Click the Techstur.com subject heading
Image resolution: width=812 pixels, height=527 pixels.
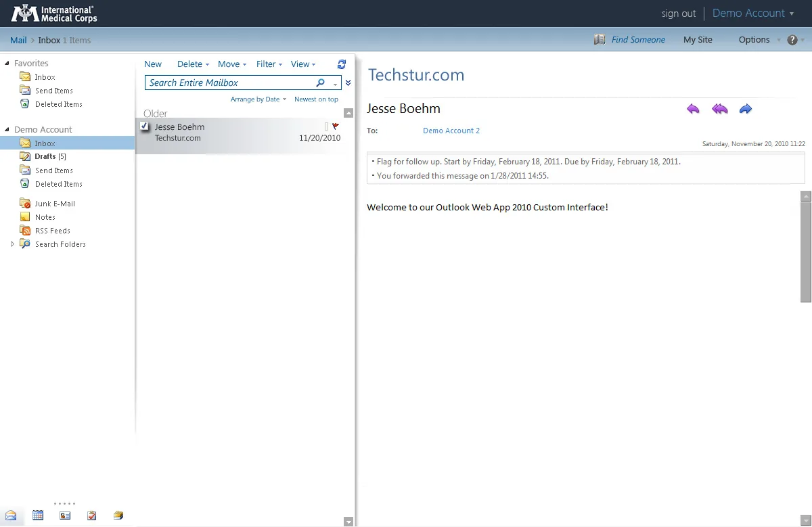click(x=416, y=75)
